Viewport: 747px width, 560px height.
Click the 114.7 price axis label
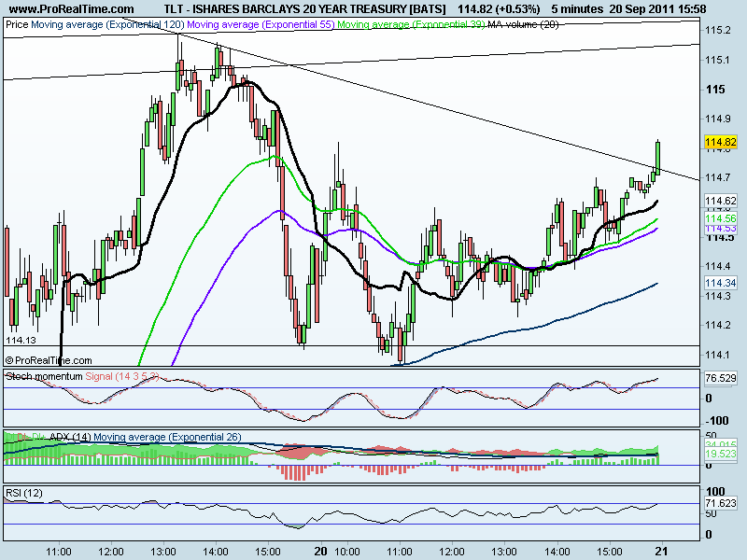[718, 178]
